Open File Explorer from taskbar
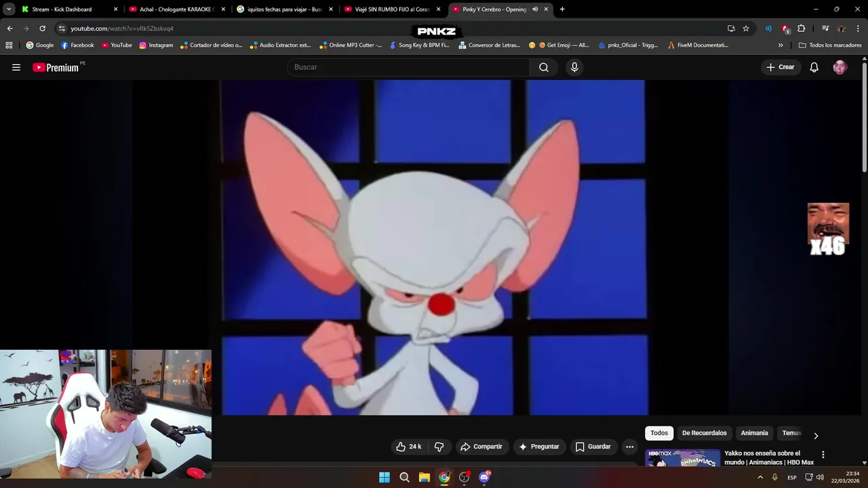 [425, 477]
